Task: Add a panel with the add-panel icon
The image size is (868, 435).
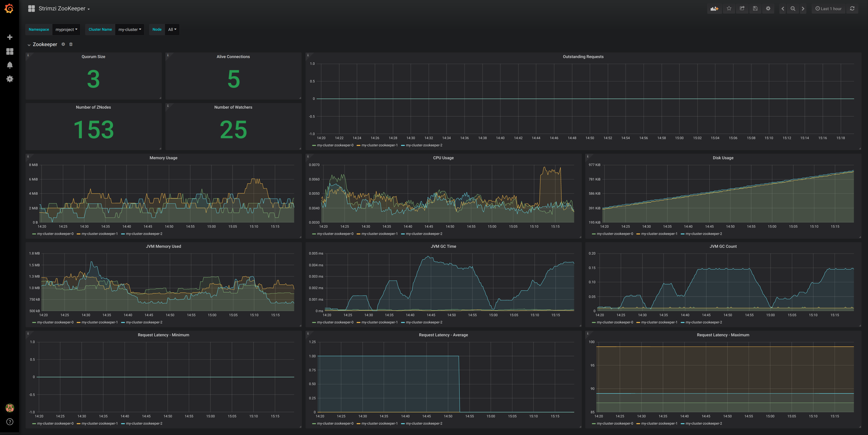Action: [x=714, y=9]
